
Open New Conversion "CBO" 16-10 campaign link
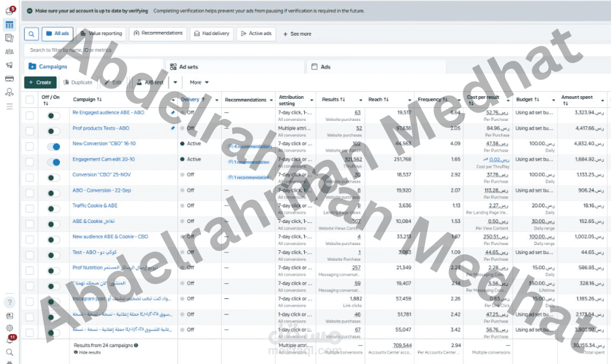(x=104, y=144)
